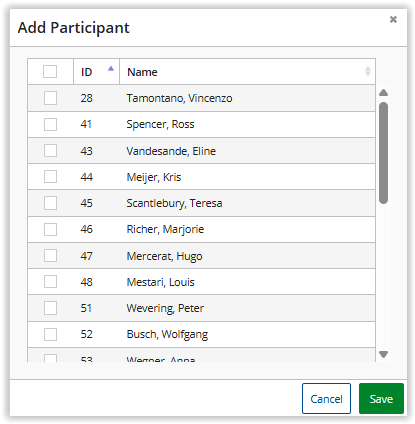Viewport: 415px width, 424px height.
Task: Click scrollbar up arrow in participant list
Action: 383,93
